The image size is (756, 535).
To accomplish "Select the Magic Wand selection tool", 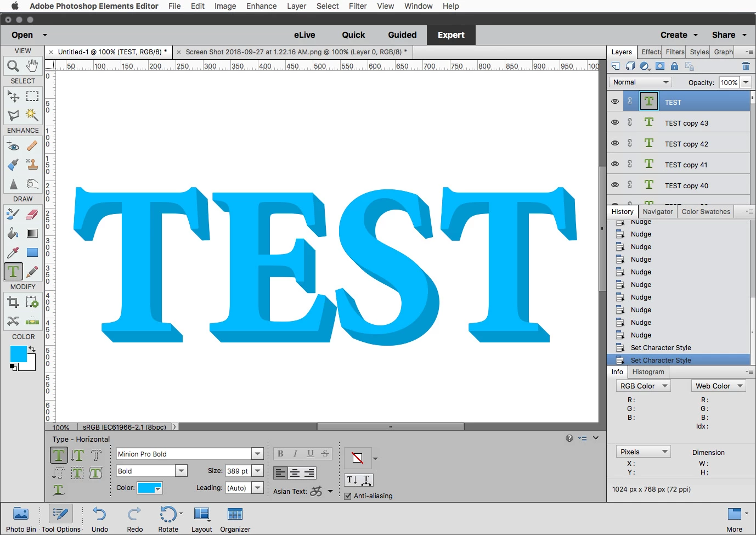I will [32, 115].
